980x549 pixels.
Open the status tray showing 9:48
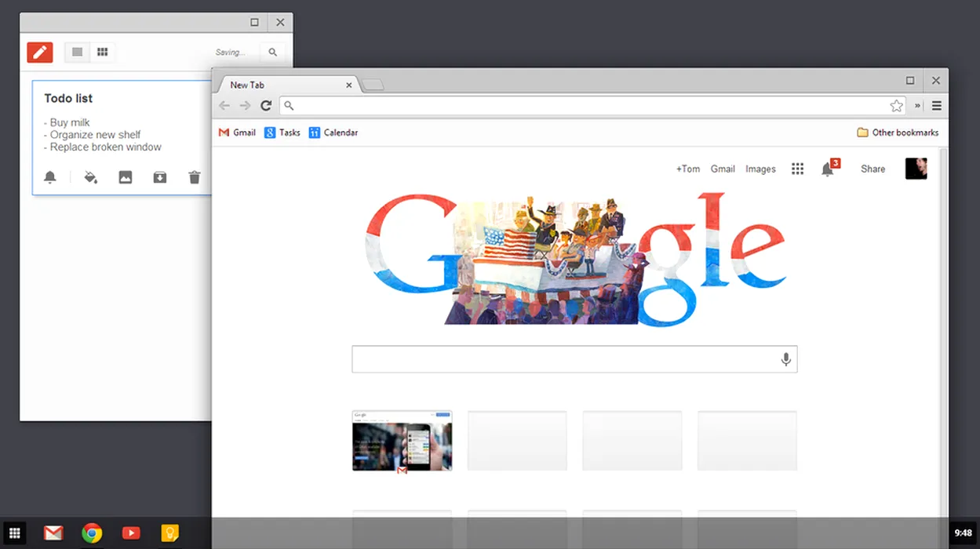(x=963, y=533)
